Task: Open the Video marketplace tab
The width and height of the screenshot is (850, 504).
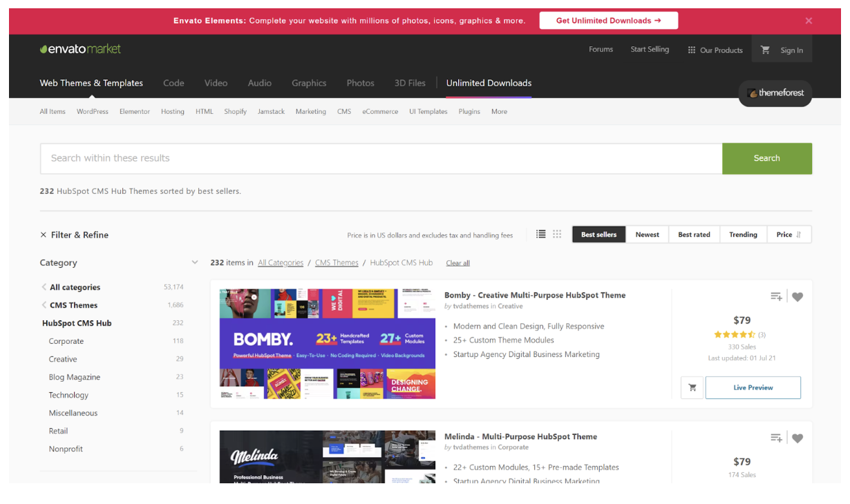Action: (x=216, y=83)
